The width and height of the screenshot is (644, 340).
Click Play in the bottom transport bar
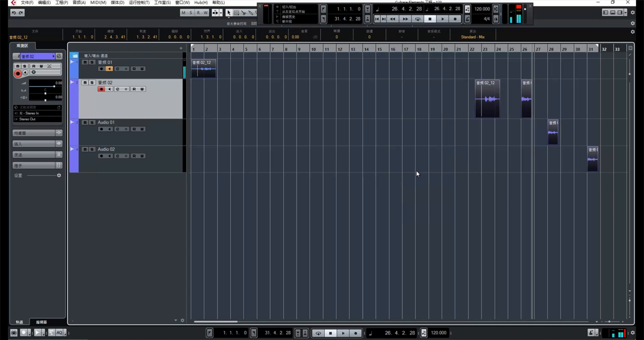[343, 333]
